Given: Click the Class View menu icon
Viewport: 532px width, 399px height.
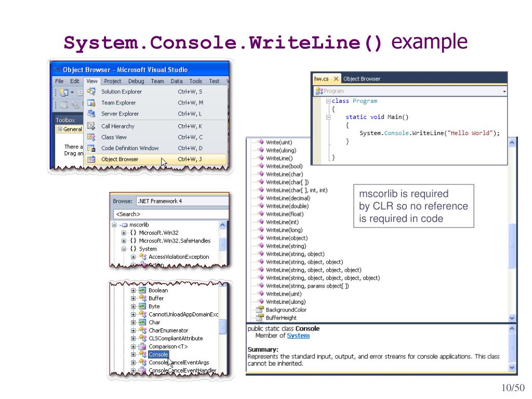Looking at the screenshot, I should click(x=91, y=137).
